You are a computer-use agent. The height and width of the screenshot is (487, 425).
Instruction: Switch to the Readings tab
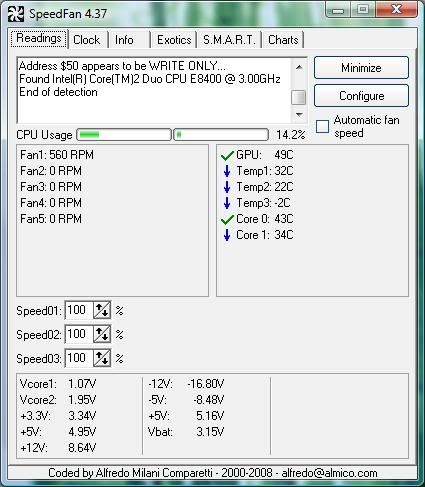coord(39,39)
